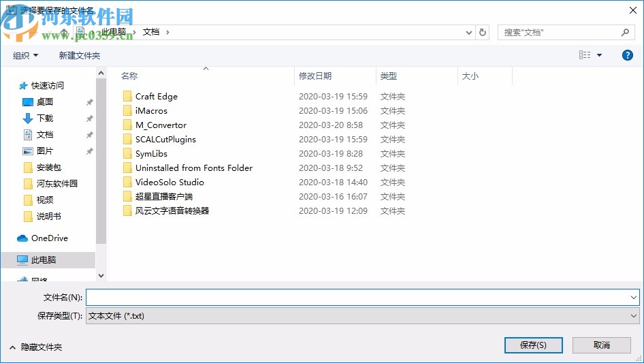The width and height of the screenshot is (644, 363).
Task: Select 文档 in quick access sidebar
Action: click(x=45, y=135)
